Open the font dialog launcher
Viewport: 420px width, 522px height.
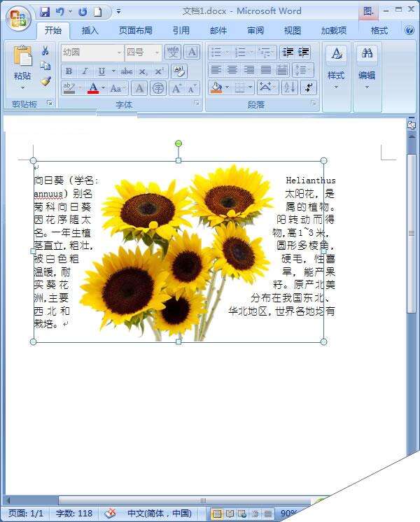tap(197, 103)
